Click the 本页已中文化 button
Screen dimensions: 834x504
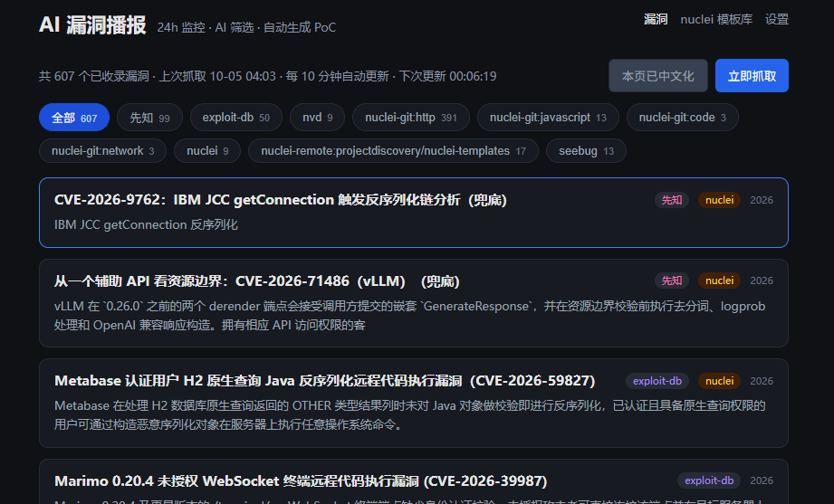(658, 75)
